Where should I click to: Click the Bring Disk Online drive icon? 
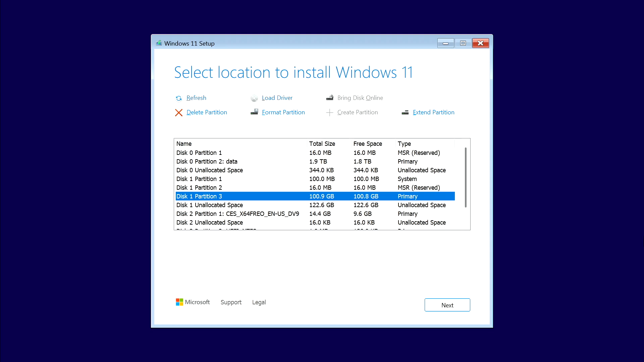(330, 98)
